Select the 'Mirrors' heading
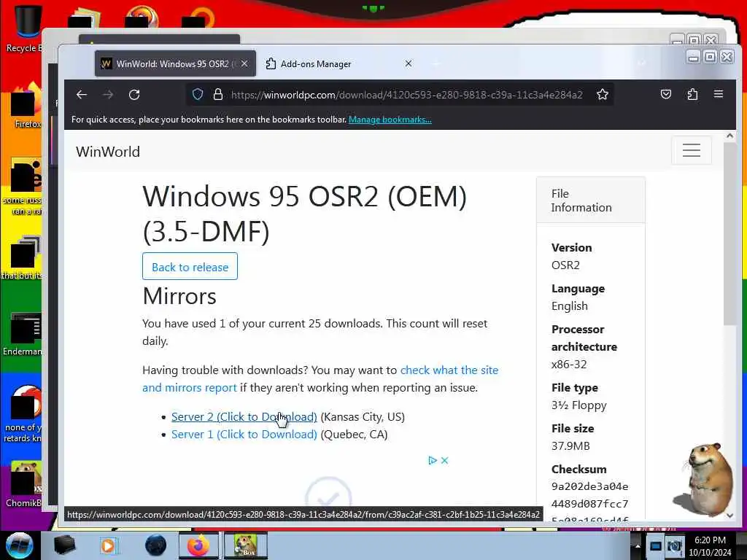The image size is (747, 560). click(x=179, y=296)
